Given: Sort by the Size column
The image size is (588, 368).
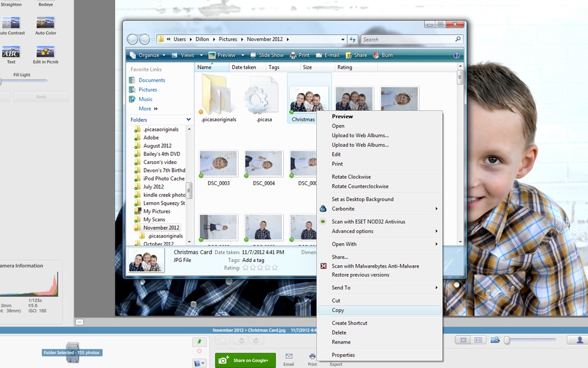Looking at the screenshot, I should click(317, 67).
